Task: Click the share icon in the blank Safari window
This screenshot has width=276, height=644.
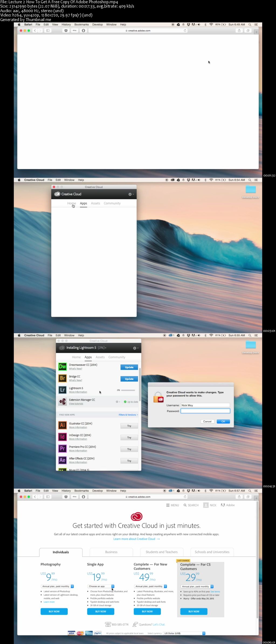Action: (x=239, y=30)
